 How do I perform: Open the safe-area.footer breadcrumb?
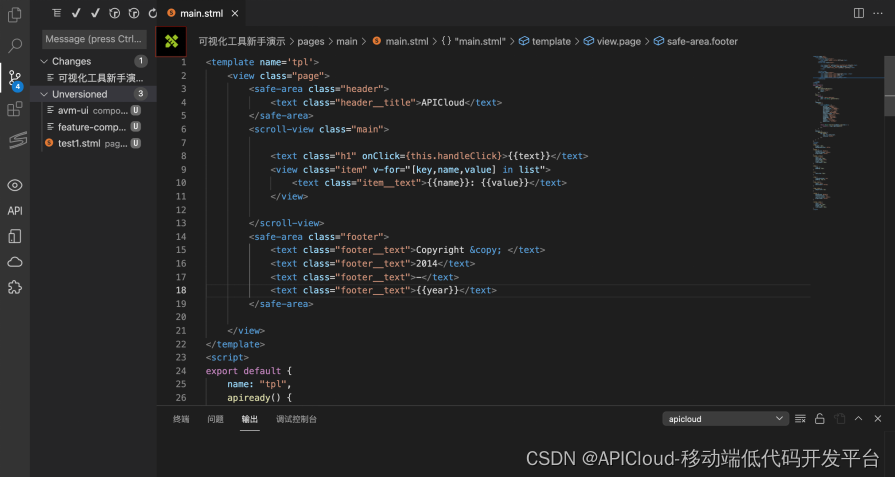(x=696, y=41)
